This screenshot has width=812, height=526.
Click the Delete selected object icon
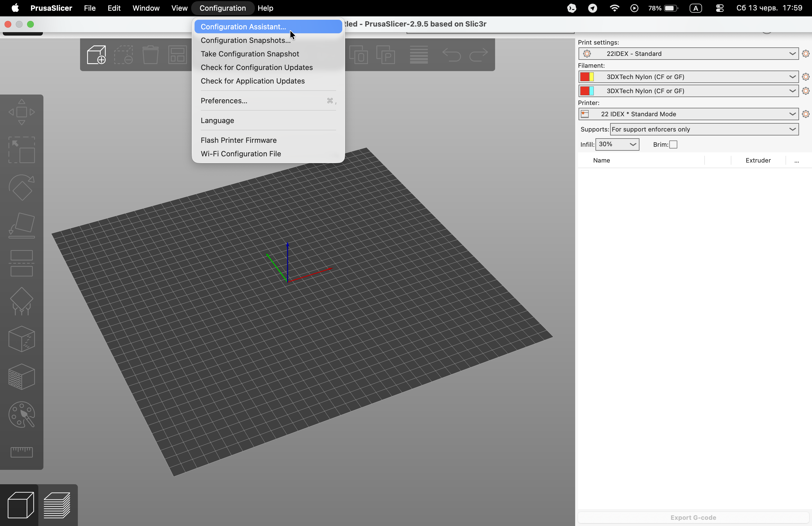[x=123, y=55]
